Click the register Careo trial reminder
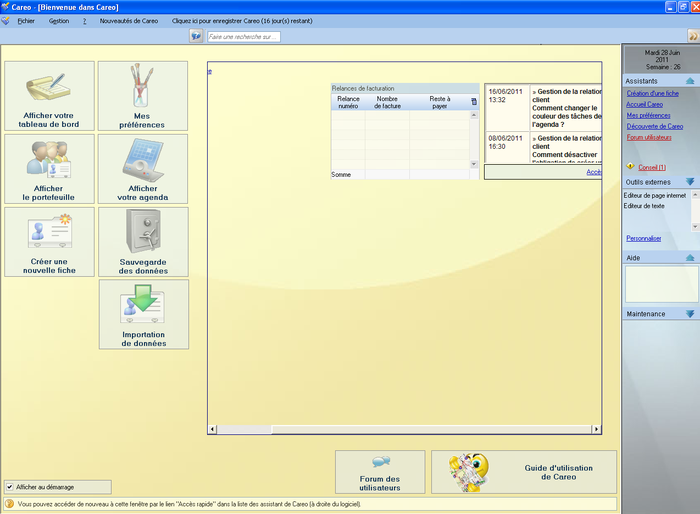This screenshot has width=700, height=514. point(242,21)
